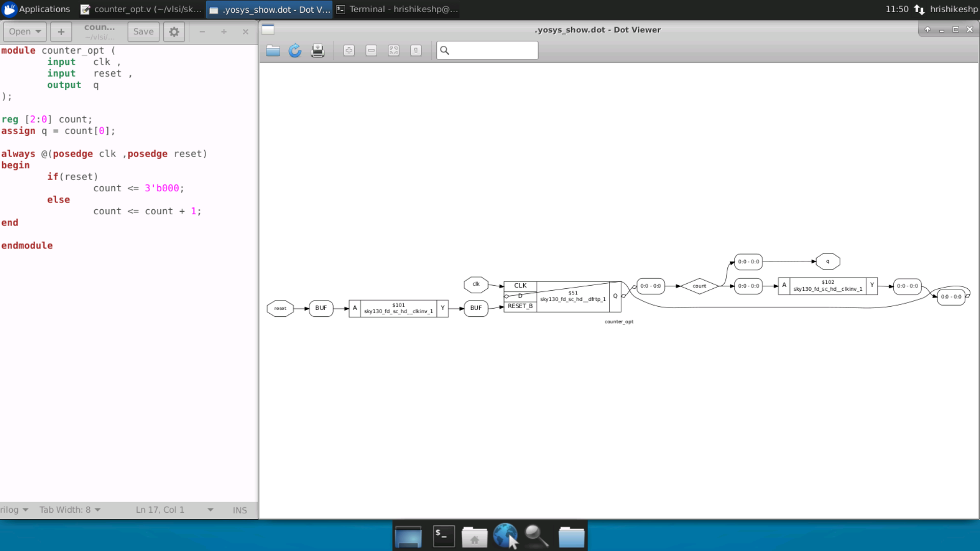Open editor settings via the gear icon
This screenshot has width=980, height=551.
pos(174,32)
